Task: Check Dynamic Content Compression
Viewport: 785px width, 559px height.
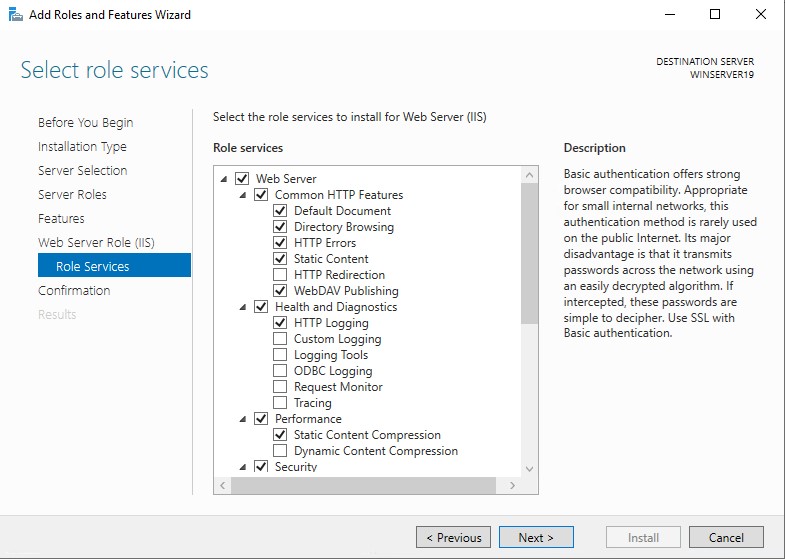Action: (280, 451)
